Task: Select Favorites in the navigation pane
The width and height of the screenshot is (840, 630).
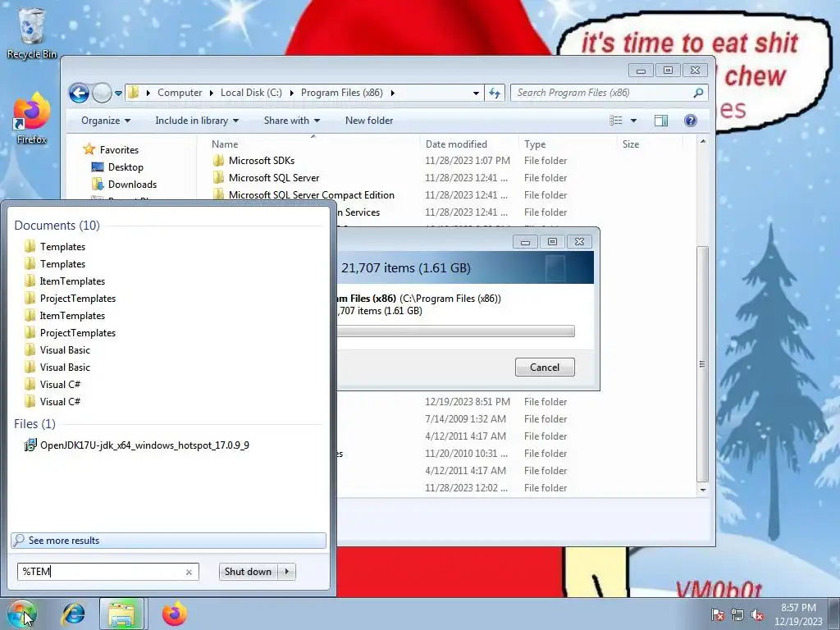Action: (112, 150)
